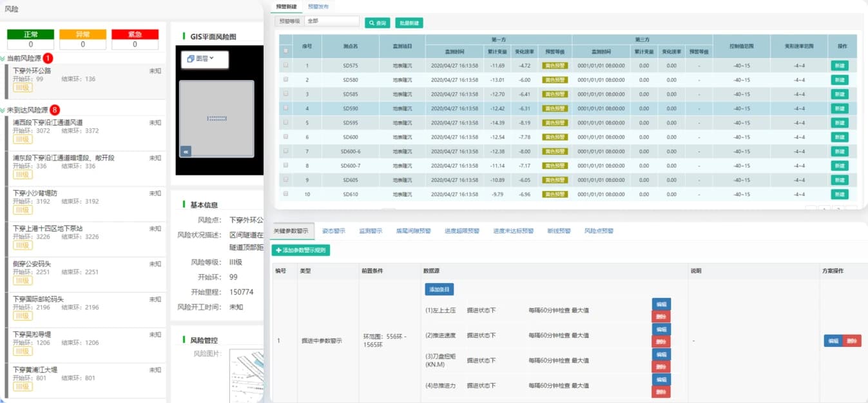Click the GIS minimap overview thumbnail
The width and height of the screenshot is (868, 403).
click(217, 119)
